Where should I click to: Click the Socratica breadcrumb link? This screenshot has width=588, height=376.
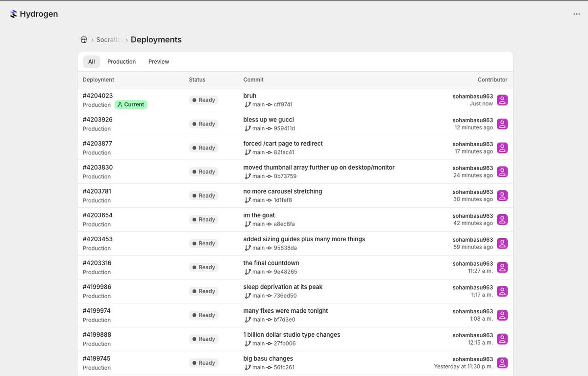pos(109,40)
